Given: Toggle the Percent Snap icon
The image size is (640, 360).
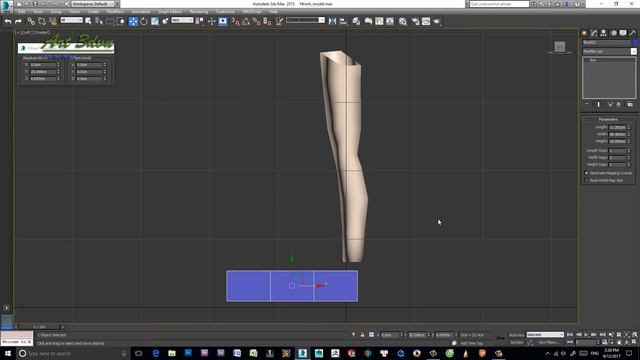Looking at the screenshot, I should click(256, 21).
